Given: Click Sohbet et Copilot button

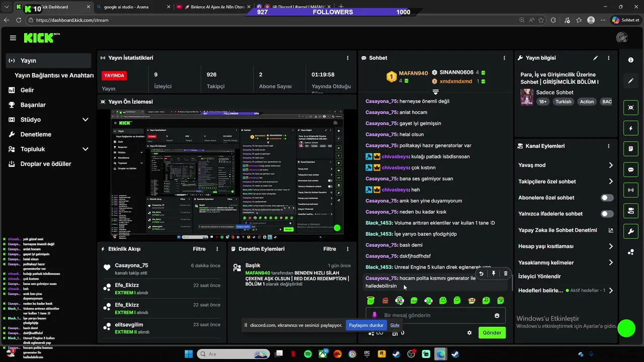Looking at the screenshot, I should (x=625, y=20).
